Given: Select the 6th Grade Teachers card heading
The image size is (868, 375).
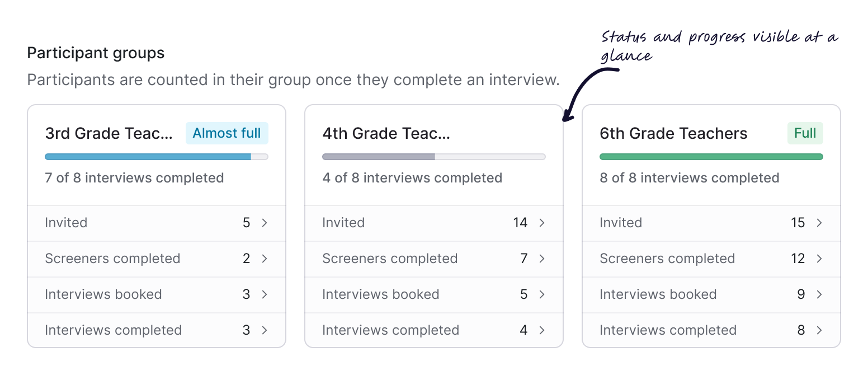Looking at the screenshot, I should pos(674,133).
